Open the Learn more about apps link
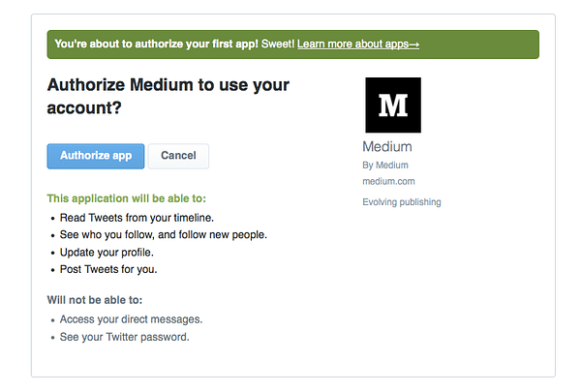Screen dimensions: 581x392 [358, 45]
